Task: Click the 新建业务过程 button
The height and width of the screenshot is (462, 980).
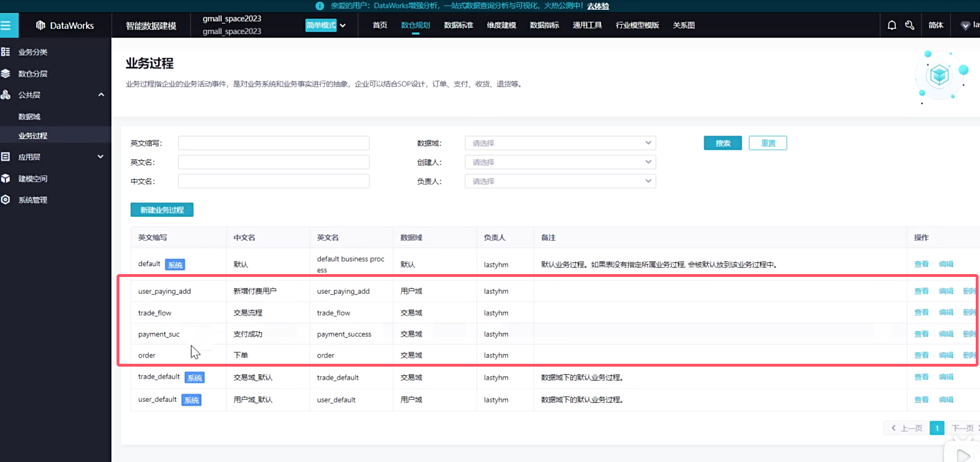Action: coord(162,210)
